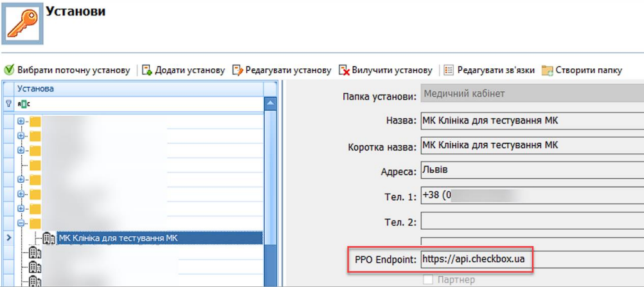
Task: Click into the PPO Endpoint field
Action: tap(476, 259)
